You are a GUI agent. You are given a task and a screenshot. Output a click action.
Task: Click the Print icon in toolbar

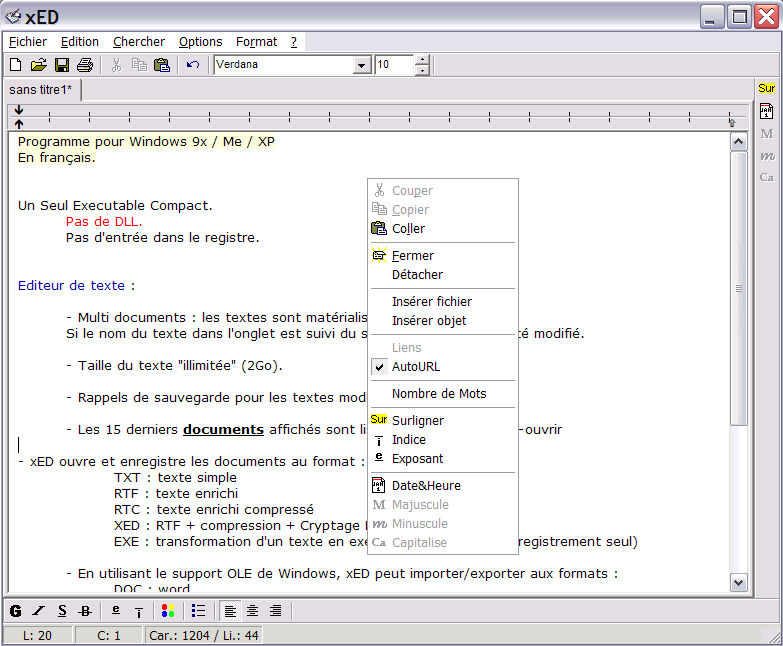coord(85,65)
